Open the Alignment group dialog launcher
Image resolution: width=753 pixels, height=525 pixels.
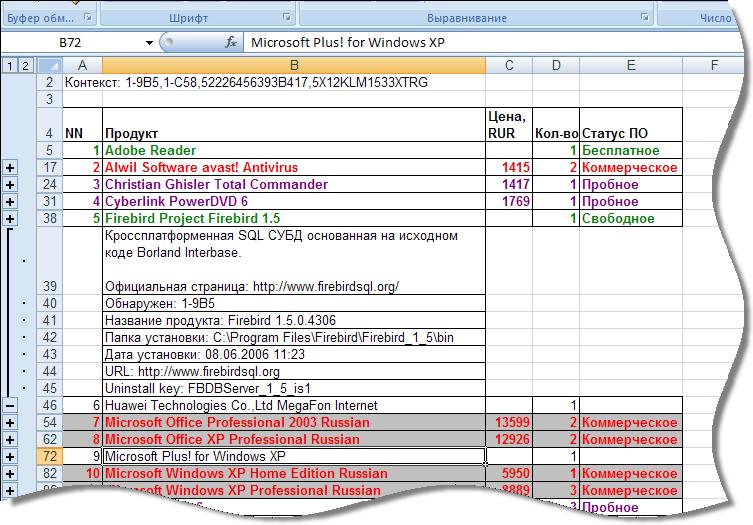[x=644, y=18]
